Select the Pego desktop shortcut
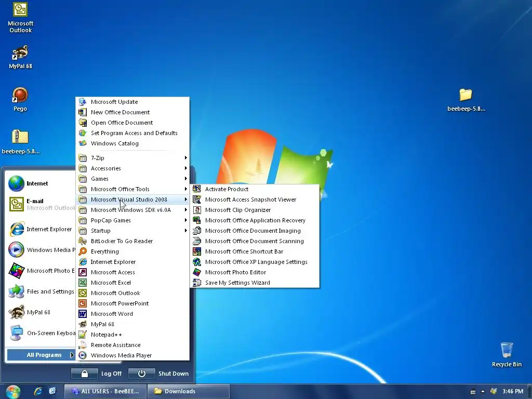 [x=20, y=99]
